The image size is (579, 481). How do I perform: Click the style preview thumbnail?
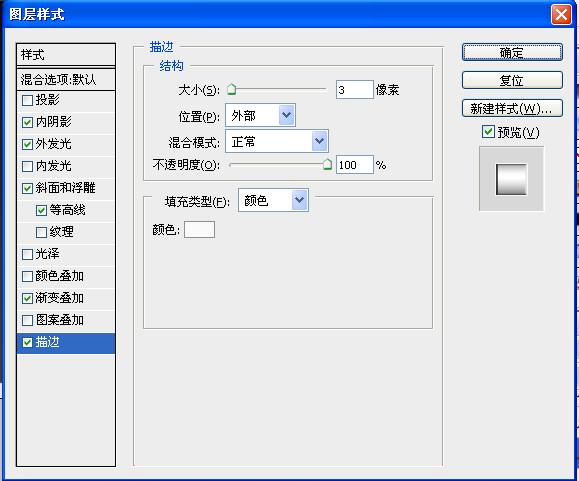[x=511, y=179]
